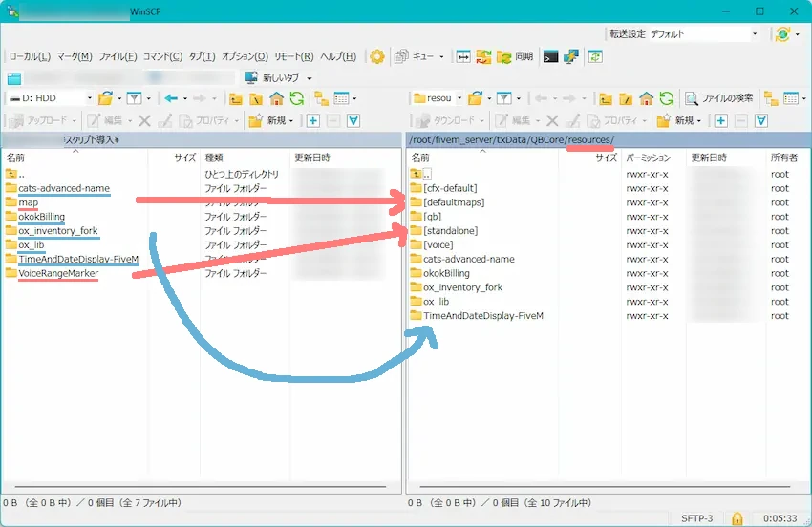Viewport: 812px width, 527px height.
Task: Expand the local back history dropdown arrow
Action: pos(185,98)
